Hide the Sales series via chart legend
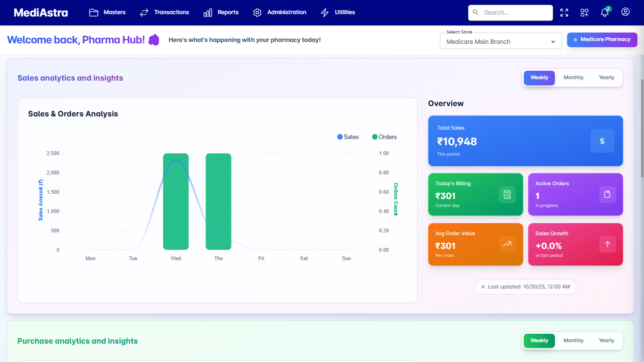 pyautogui.click(x=347, y=137)
